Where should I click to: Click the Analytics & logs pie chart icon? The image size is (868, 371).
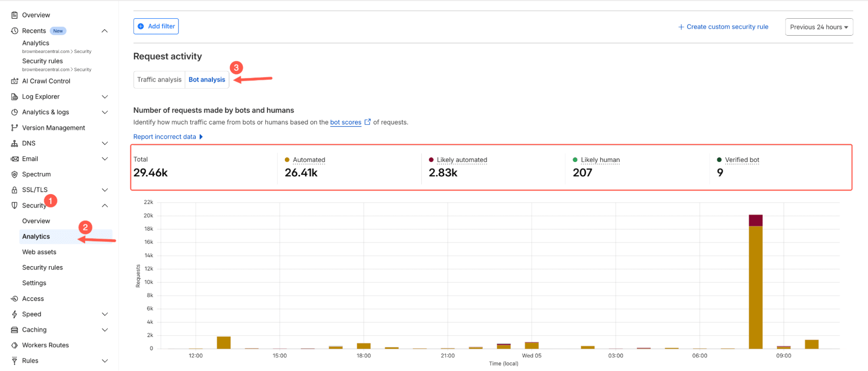14,112
